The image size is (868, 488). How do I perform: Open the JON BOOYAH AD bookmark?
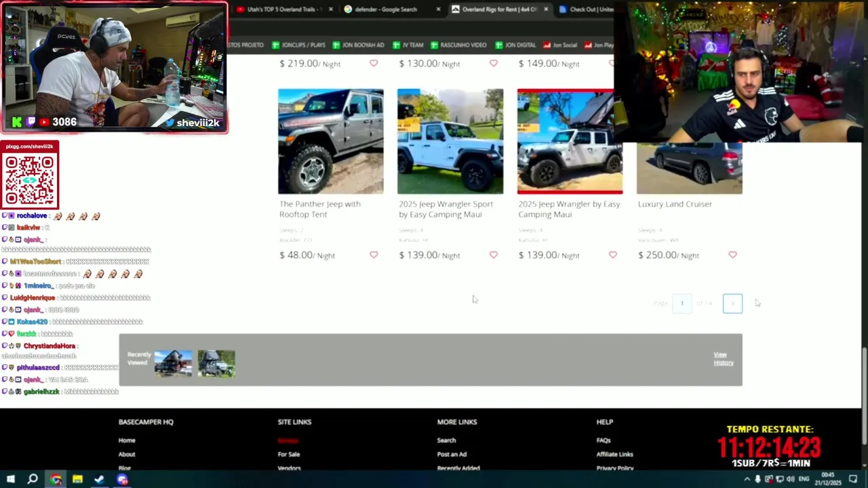(x=357, y=45)
